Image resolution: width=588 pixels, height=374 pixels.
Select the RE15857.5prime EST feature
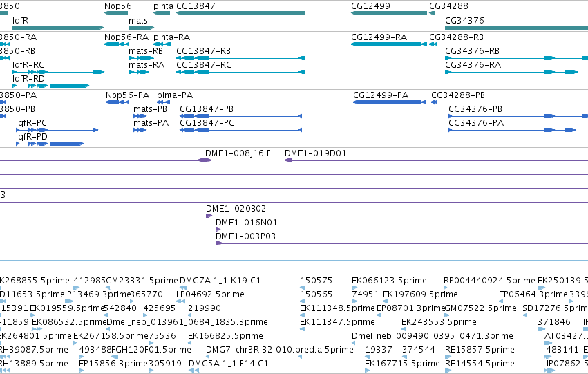click(495, 357)
